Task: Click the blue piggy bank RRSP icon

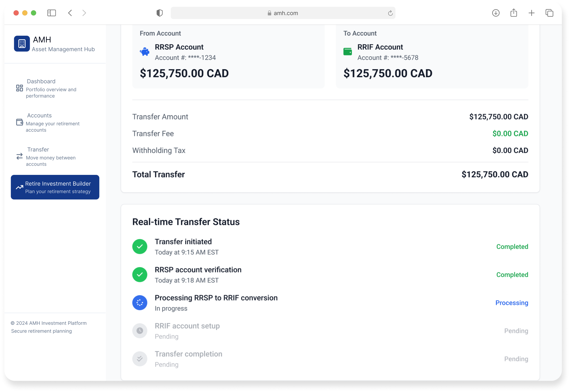Action: pyautogui.click(x=145, y=52)
